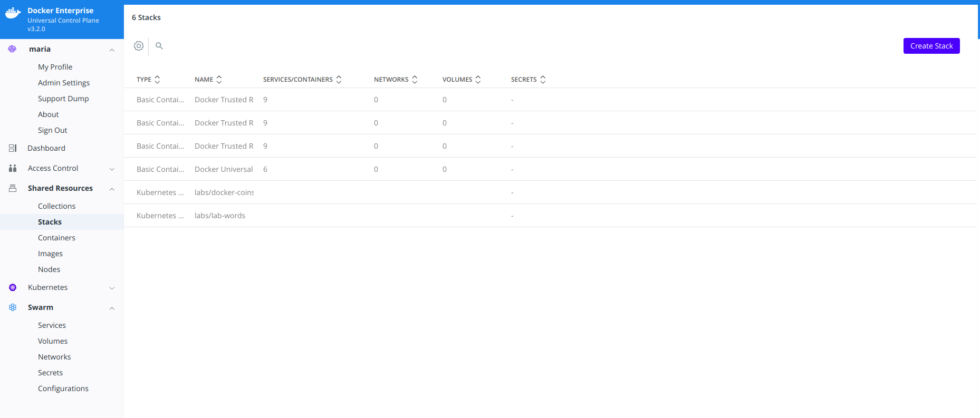Click the Kubernetes wheel icon

point(13,287)
